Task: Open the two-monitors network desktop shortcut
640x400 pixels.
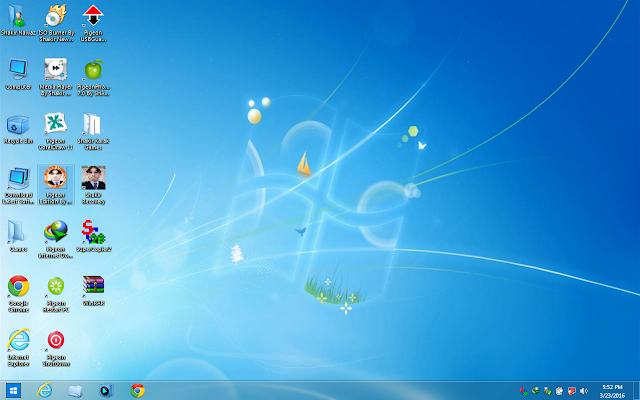Action: [18, 185]
